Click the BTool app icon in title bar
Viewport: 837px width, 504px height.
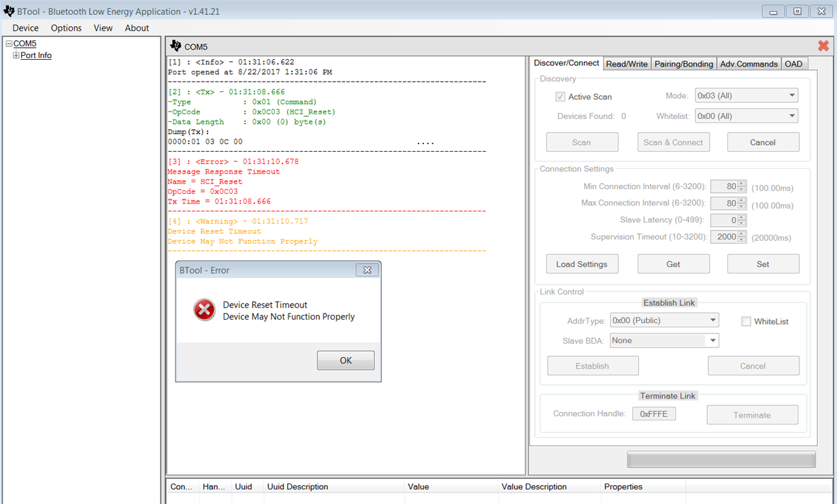[9, 11]
